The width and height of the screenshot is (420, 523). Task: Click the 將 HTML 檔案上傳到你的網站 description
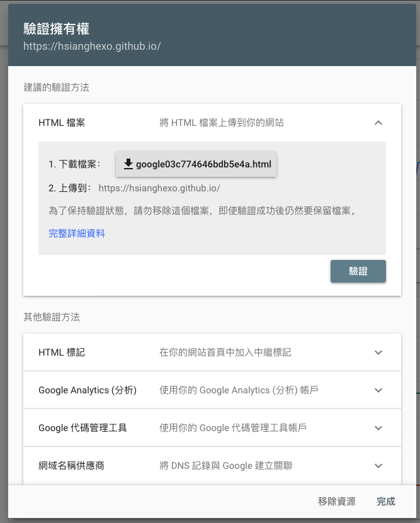tap(222, 123)
